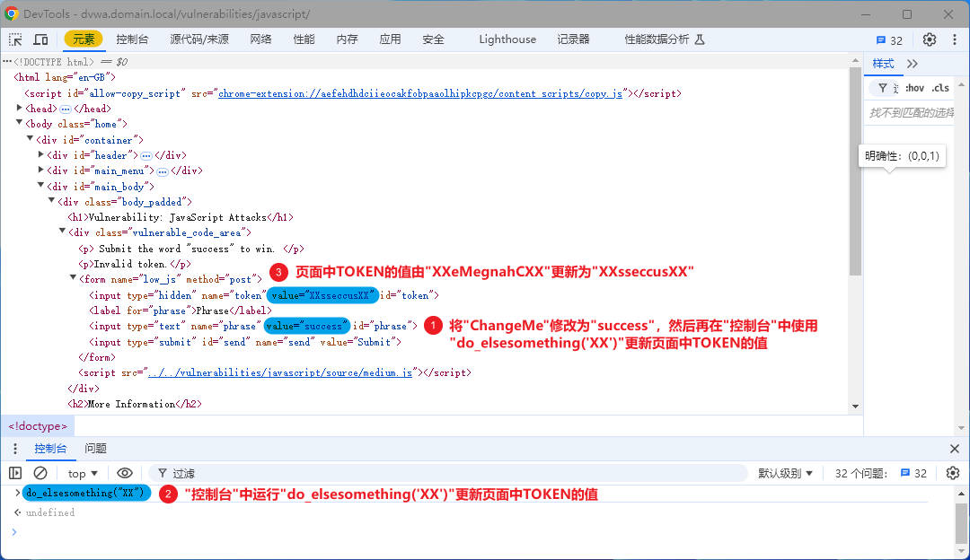Open DevTools settings gear icon
Image resolution: width=970 pixels, height=560 pixels.
930,39
